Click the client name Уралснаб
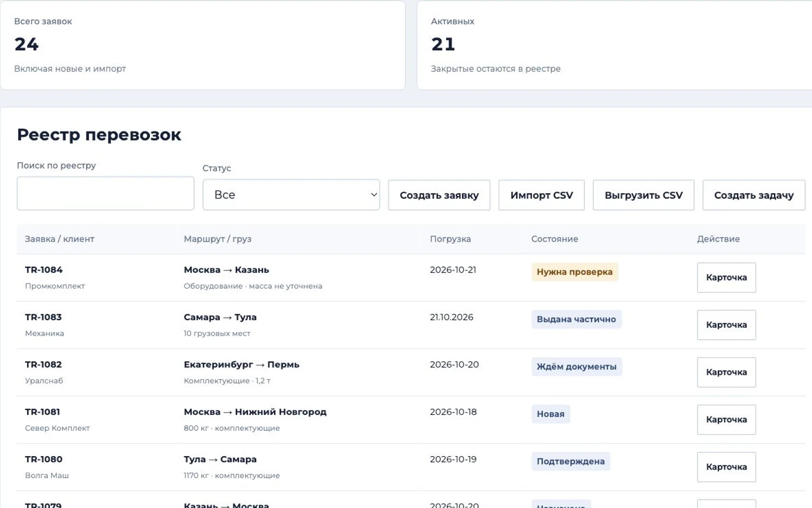 [x=44, y=381]
